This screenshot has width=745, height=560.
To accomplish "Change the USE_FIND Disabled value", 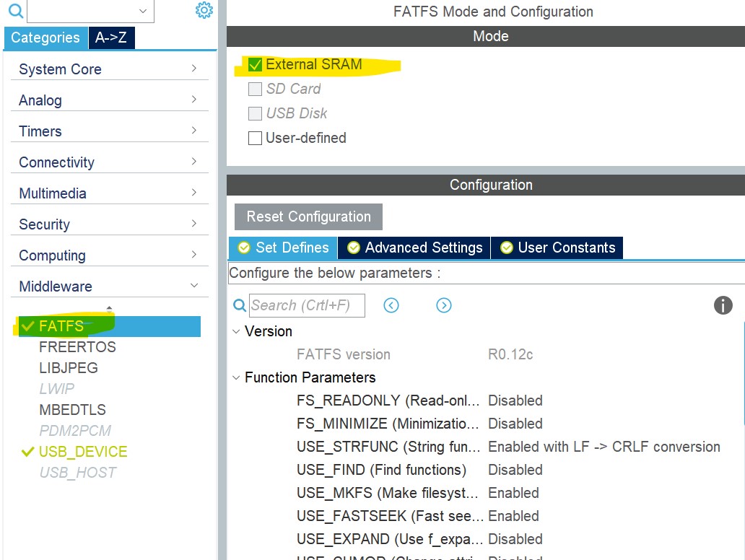I will pyautogui.click(x=515, y=470).
